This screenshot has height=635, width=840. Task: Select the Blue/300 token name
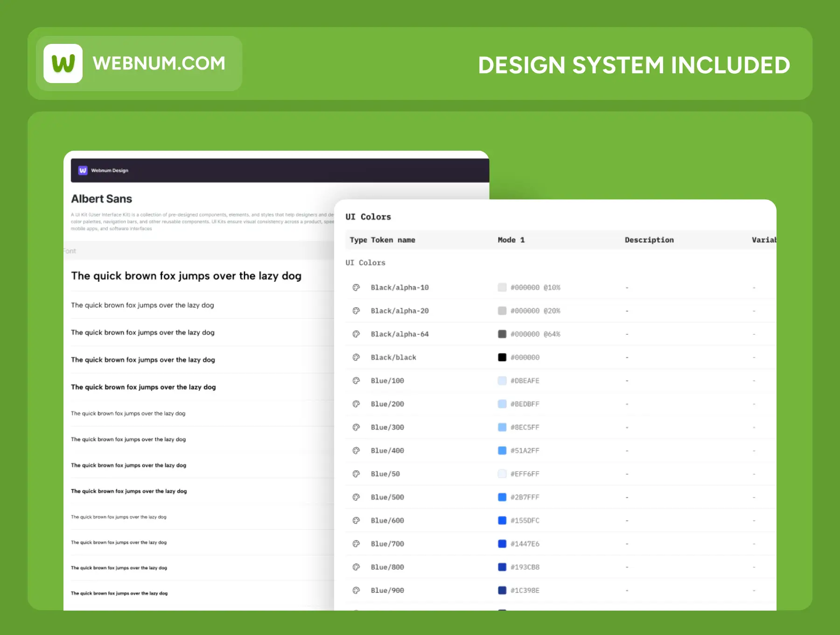[387, 427]
